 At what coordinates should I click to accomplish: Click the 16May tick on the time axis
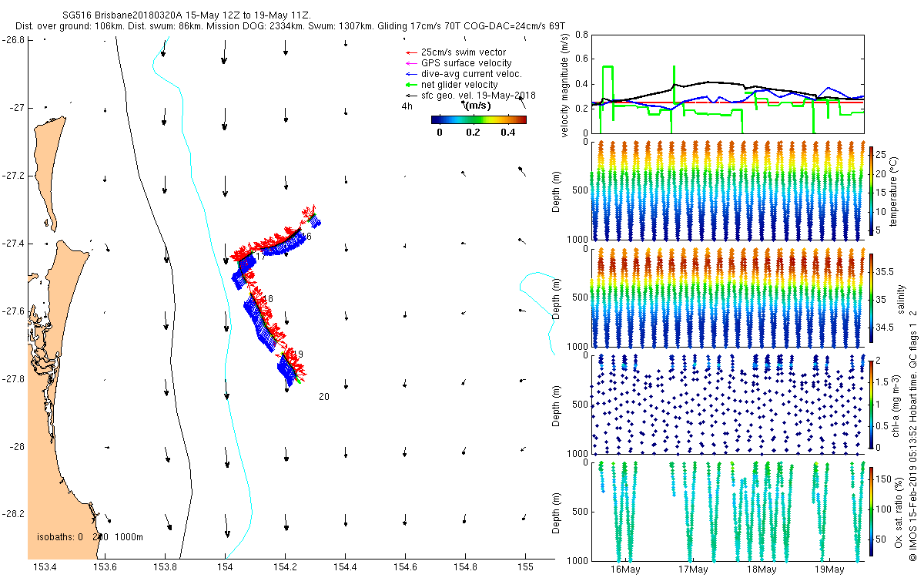(x=625, y=570)
